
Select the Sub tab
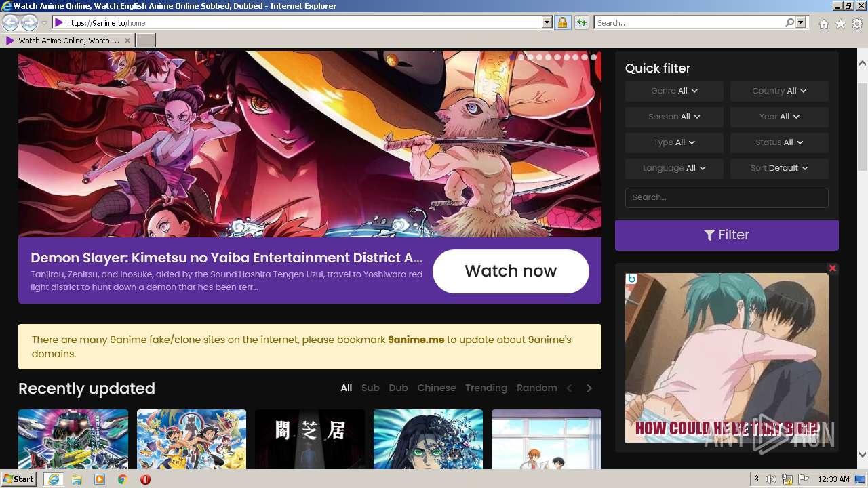pos(370,388)
